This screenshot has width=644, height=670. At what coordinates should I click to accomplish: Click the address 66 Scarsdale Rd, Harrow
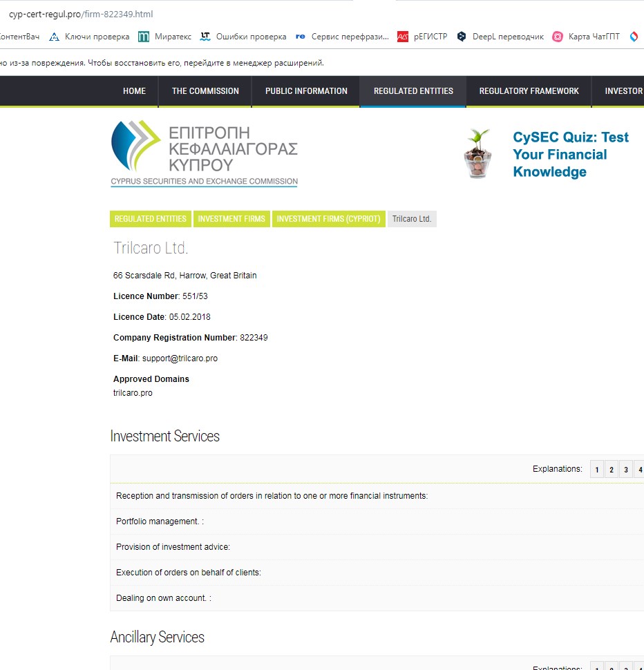(x=185, y=275)
